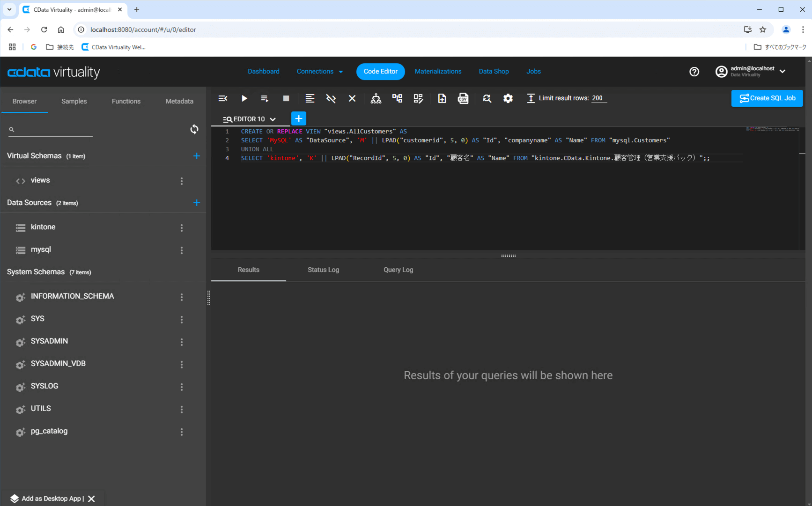Open the Dashboard page
The image size is (812, 506).
(x=264, y=71)
